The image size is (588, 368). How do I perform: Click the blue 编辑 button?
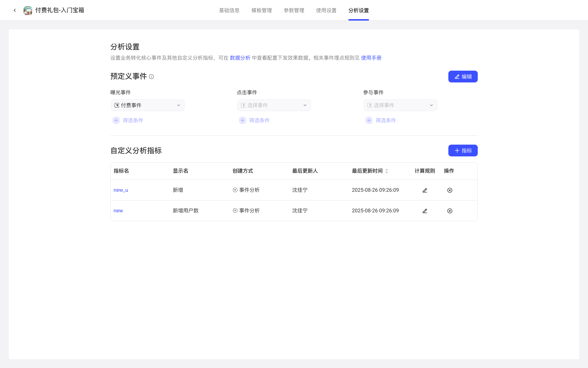pyautogui.click(x=463, y=76)
